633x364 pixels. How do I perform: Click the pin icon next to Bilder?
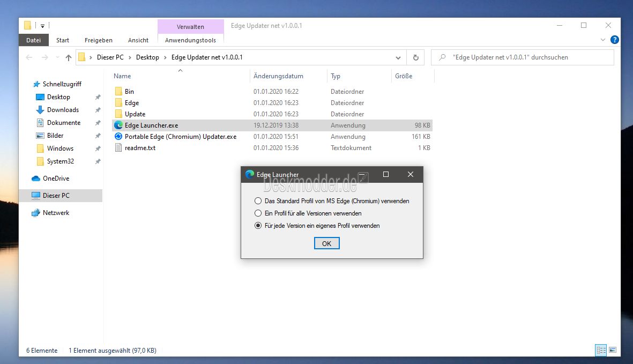[98, 136]
